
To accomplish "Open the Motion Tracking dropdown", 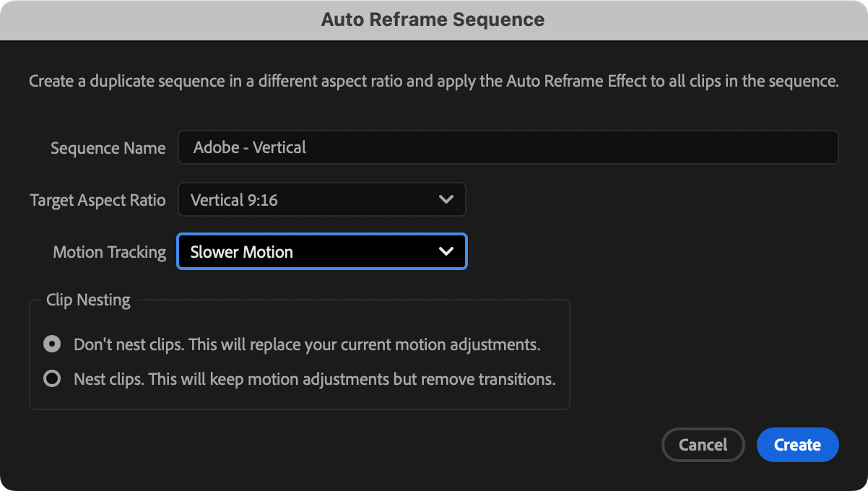I will 321,252.
